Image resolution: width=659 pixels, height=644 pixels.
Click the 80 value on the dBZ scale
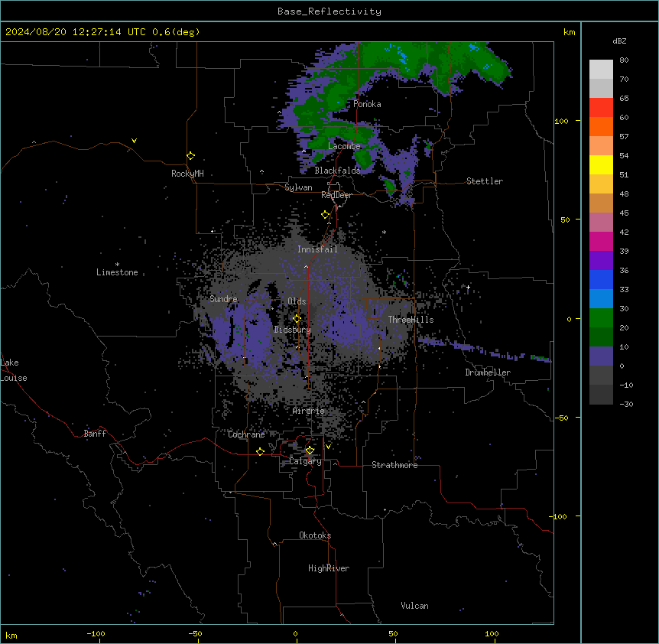click(x=624, y=60)
